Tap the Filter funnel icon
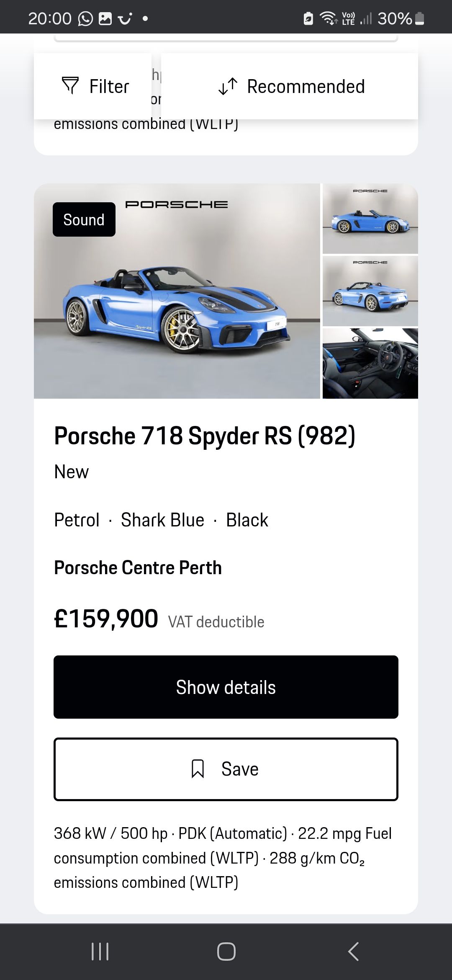 click(70, 85)
